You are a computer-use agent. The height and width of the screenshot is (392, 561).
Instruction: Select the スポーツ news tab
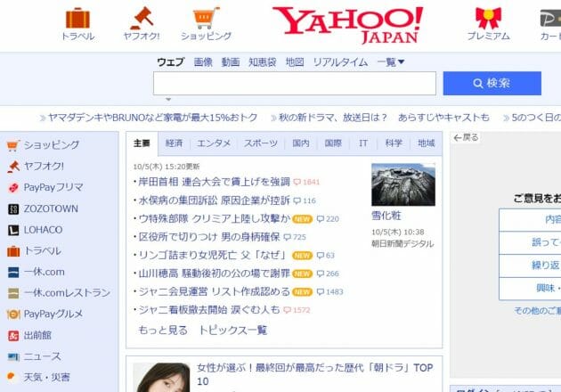pyautogui.click(x=261, y=143)
